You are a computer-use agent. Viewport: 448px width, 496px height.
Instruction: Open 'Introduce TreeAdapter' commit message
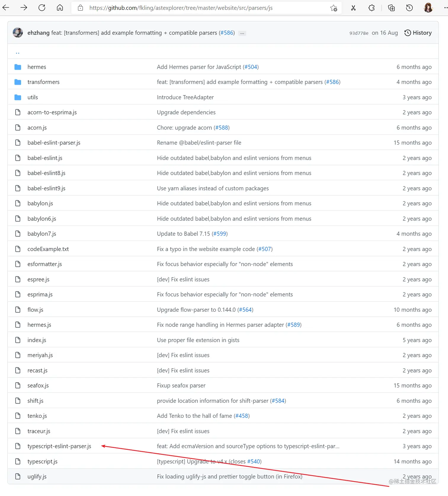(185, 97)
